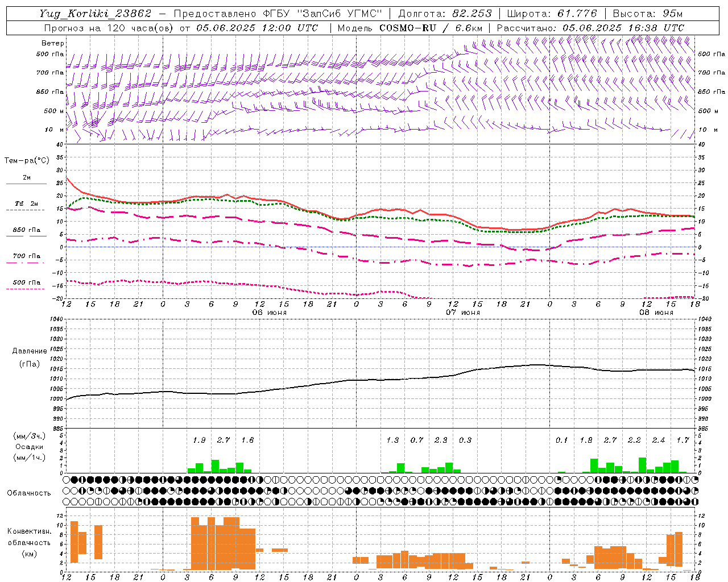Click the station title Yug_Korliki_23862
Image resolution: width=728 pixels, height=582 pixels.
[96, 14]
